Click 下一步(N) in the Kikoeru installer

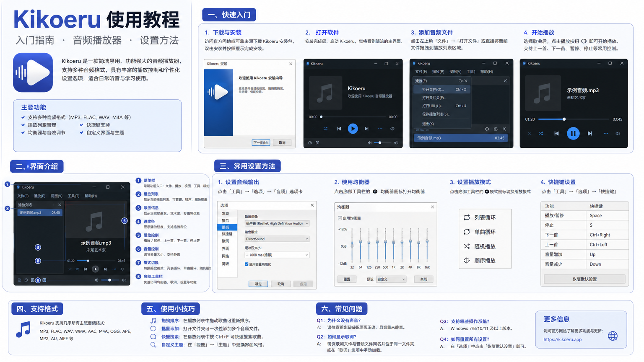click(261, 142)
